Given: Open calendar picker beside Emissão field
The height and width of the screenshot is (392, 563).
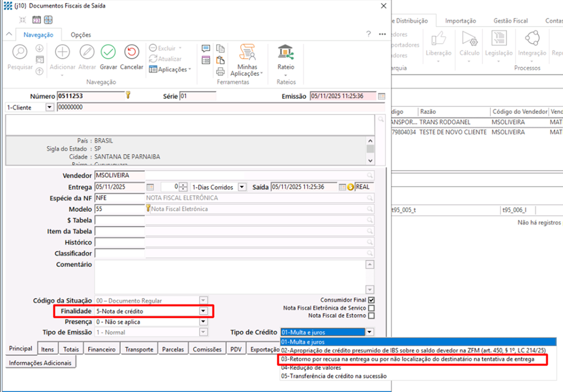Looking at the screenshot, I should 382,96.
